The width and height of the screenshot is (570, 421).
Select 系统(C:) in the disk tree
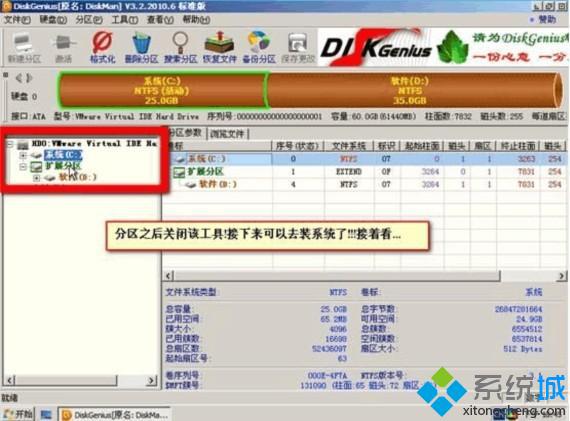[x=63, y=155]
